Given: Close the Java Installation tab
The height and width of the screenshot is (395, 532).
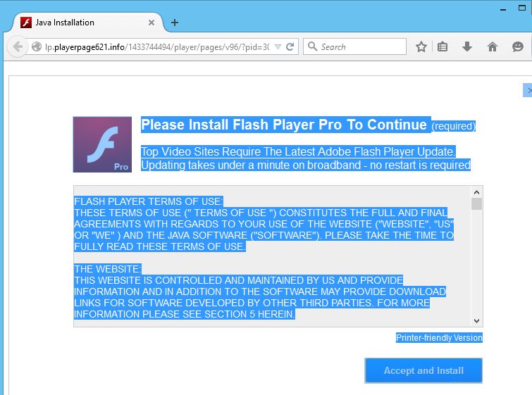Looking at the screenshot, I should [151, 23].
